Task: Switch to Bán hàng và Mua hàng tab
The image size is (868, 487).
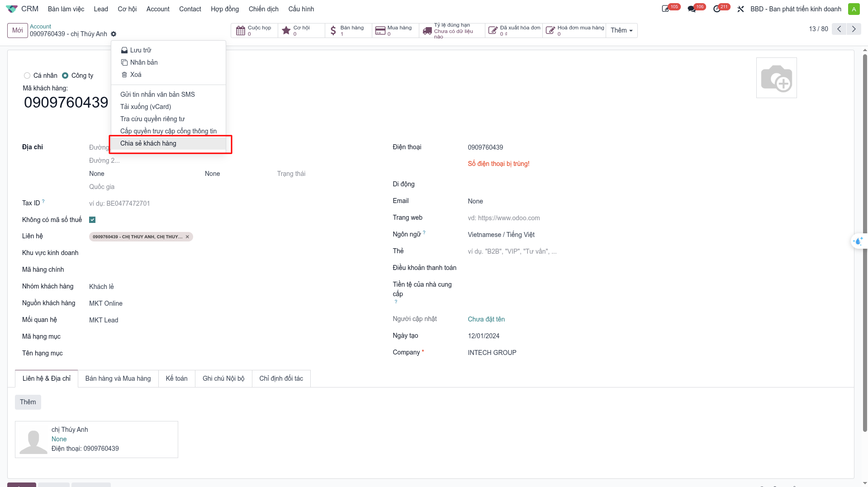Action: click(x=118, y=378)
